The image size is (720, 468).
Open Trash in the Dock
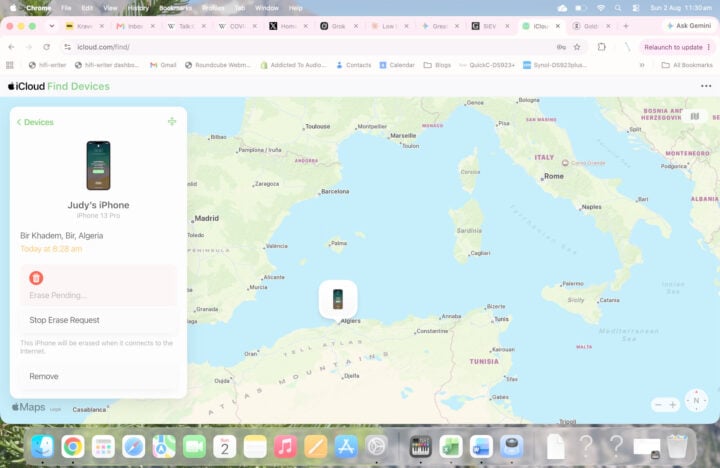(x=677, y=446)
